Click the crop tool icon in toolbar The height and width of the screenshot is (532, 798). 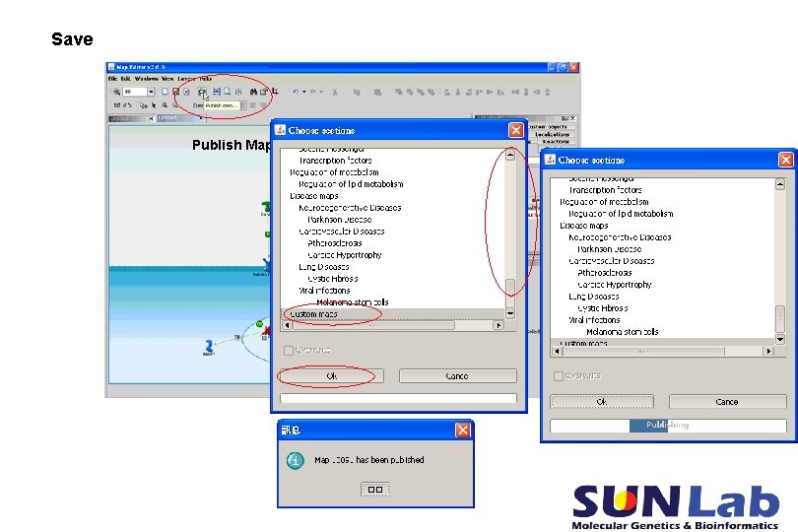click(275, 92)
